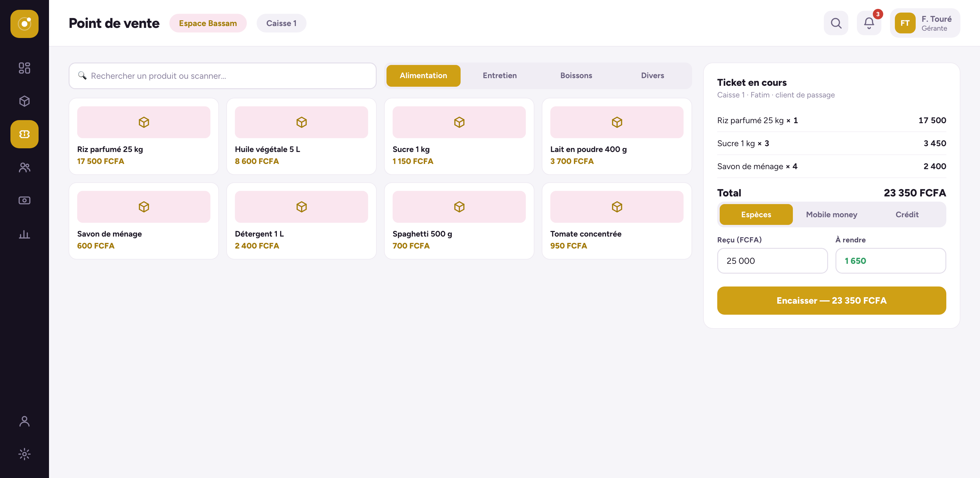The height and width of the screenshot is (478, 980).
Task: Click the Point de vente page title
Action: 114,23
